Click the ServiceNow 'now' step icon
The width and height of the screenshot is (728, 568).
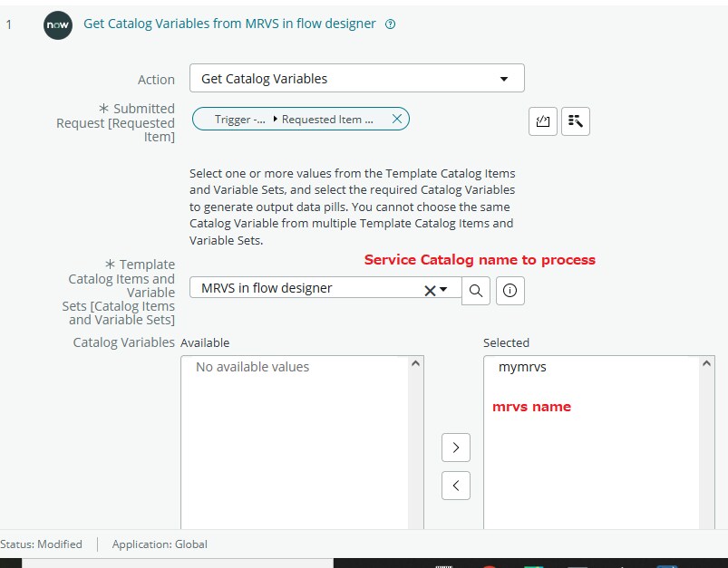(58, 25)
